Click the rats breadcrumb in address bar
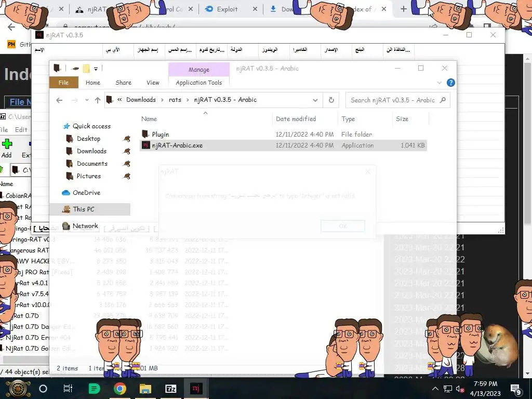The image size is (532, 399). (x=175, y=100)
